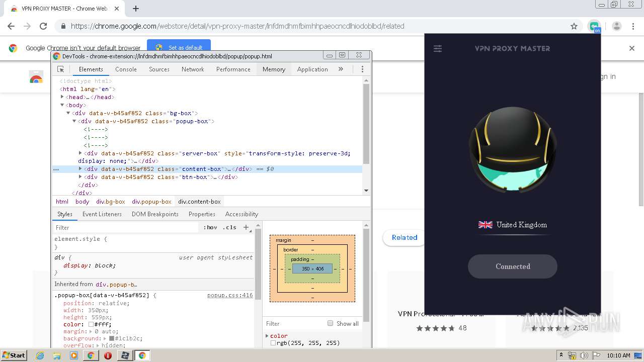Click Set as default browser button
The height and width of the screenshot is (362, 644).
pyautogui.click(x=179, y=48)
